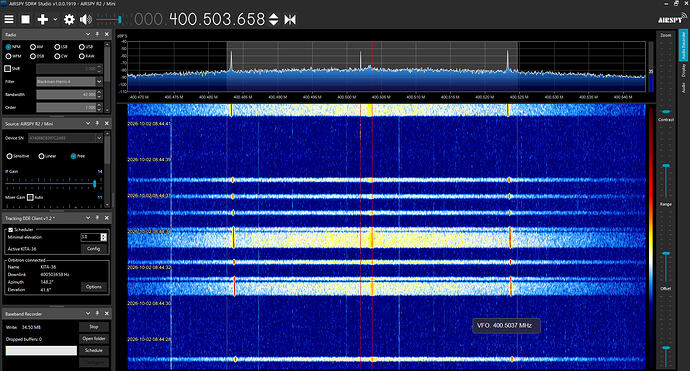Close the Tracking DDE Client panel

[x=106, y=218]
